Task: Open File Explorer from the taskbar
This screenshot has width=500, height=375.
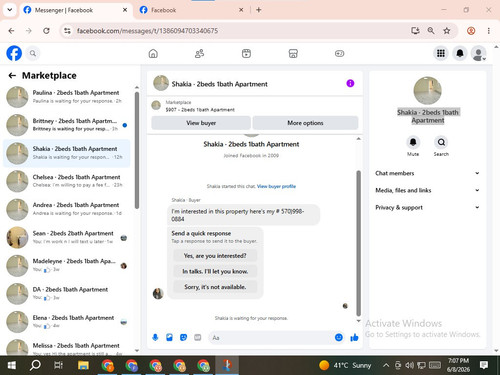Action: 83,365
